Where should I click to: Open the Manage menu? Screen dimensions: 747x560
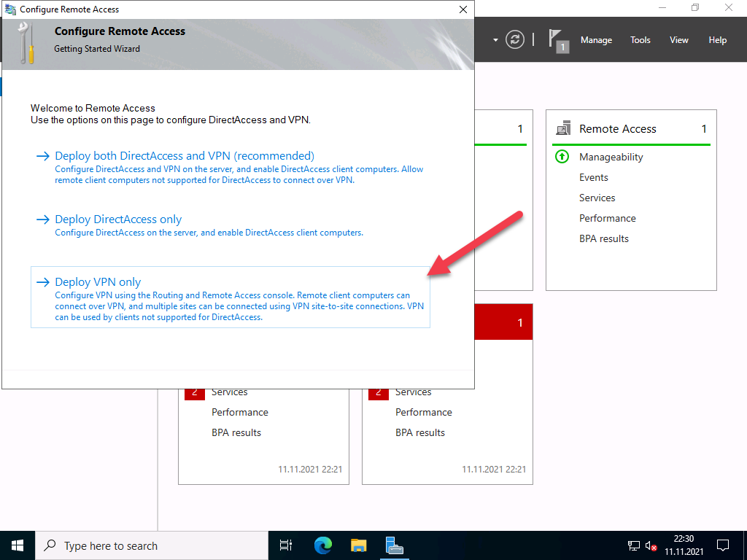coord(596,40)
